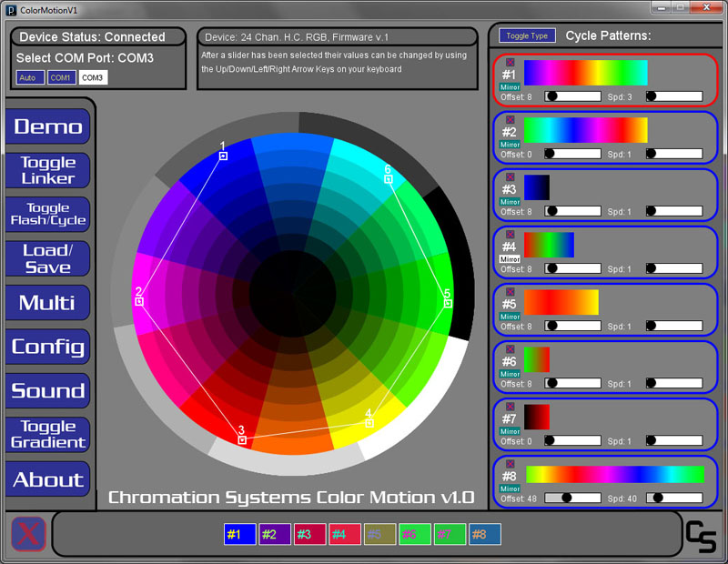Toggle Mirror for pattern #7
This screenshot has height=564, width=728.
510,432
